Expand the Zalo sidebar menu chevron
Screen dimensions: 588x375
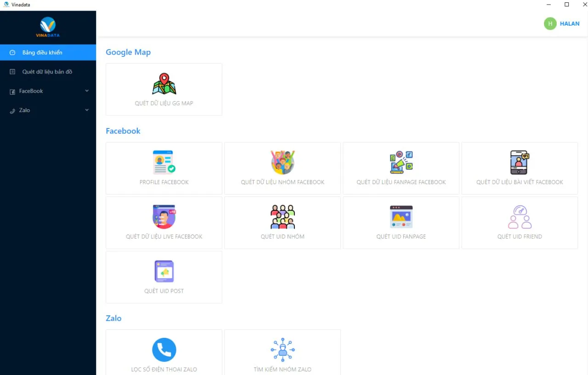[87, 110]
